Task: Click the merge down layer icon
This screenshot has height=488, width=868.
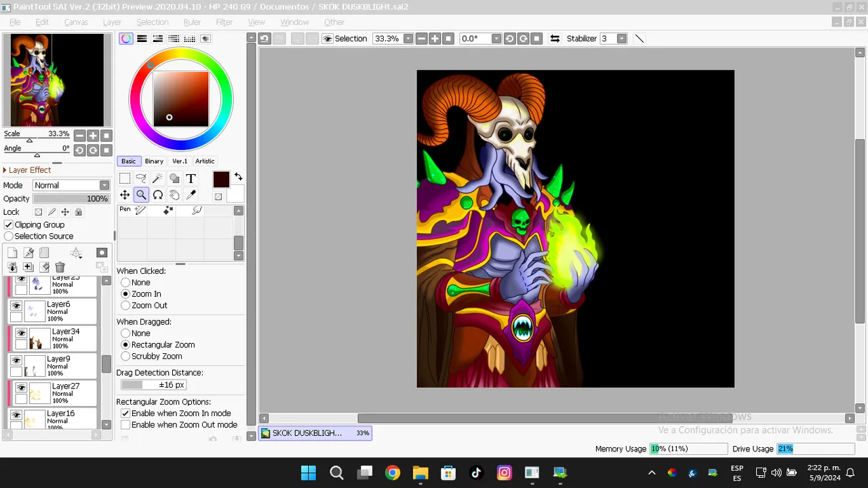Action: point(12,268)
